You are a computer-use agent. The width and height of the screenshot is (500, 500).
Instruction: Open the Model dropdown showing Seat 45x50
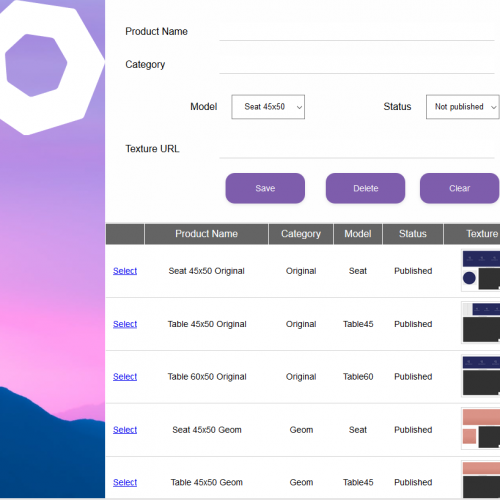[x=268, y=107]
